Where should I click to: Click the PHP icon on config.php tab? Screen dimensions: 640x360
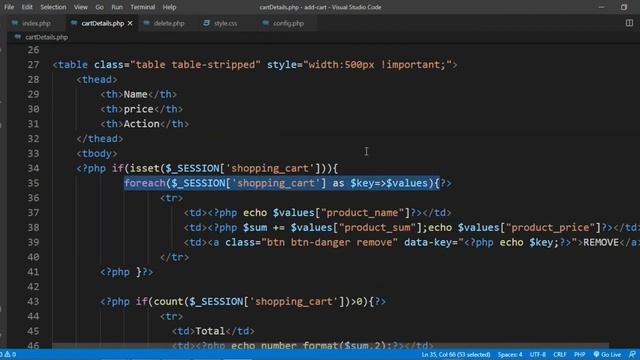tap(266, 23)
